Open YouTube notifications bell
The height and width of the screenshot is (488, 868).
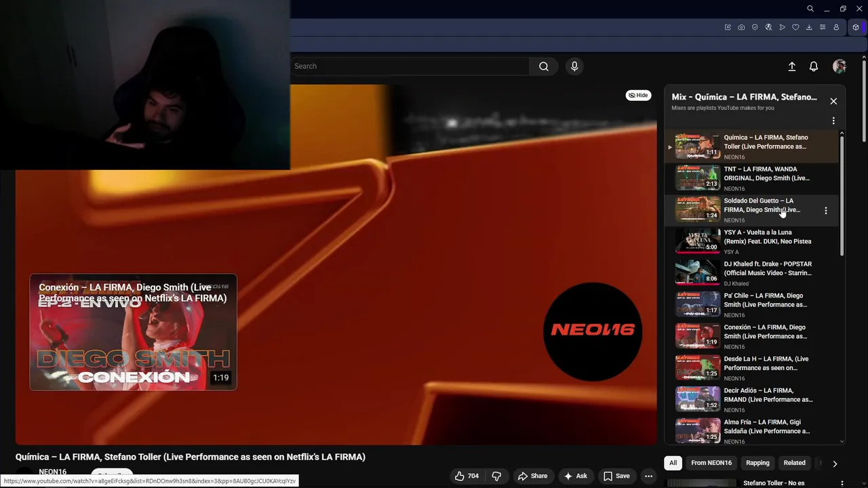coord(814,66)
